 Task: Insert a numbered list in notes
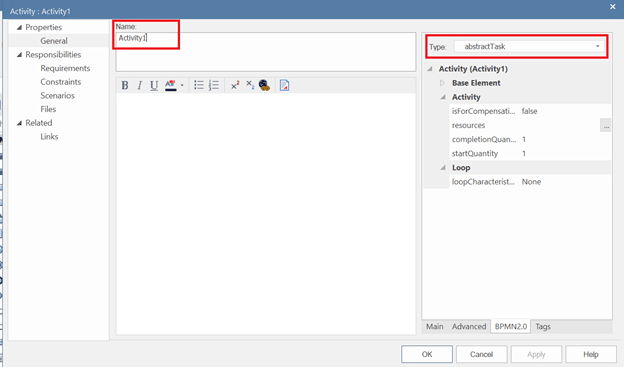[x=214, y=85]
